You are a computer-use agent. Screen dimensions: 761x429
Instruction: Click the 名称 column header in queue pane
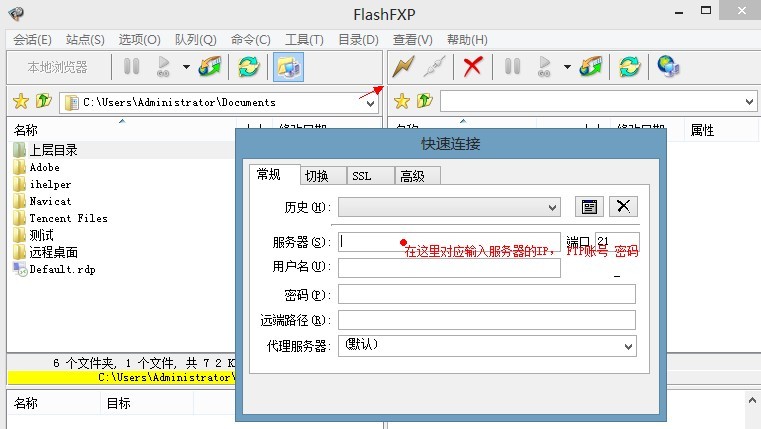26,403
